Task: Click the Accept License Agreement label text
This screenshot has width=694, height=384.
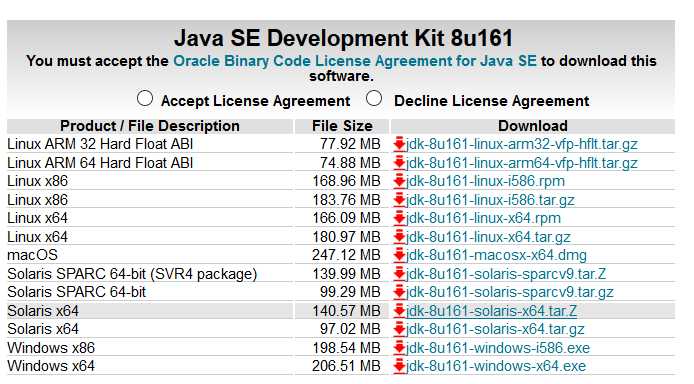Action: 255,101
